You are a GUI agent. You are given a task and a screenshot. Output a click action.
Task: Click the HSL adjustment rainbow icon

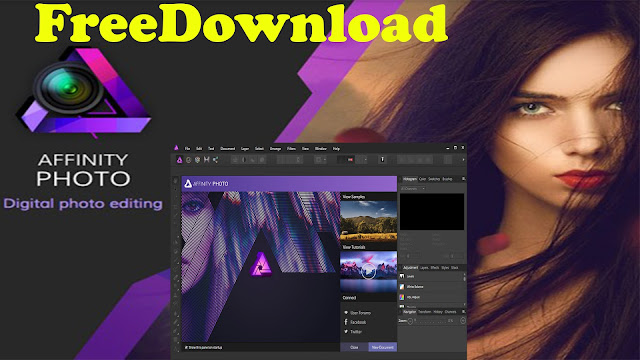tap(402, 297)
